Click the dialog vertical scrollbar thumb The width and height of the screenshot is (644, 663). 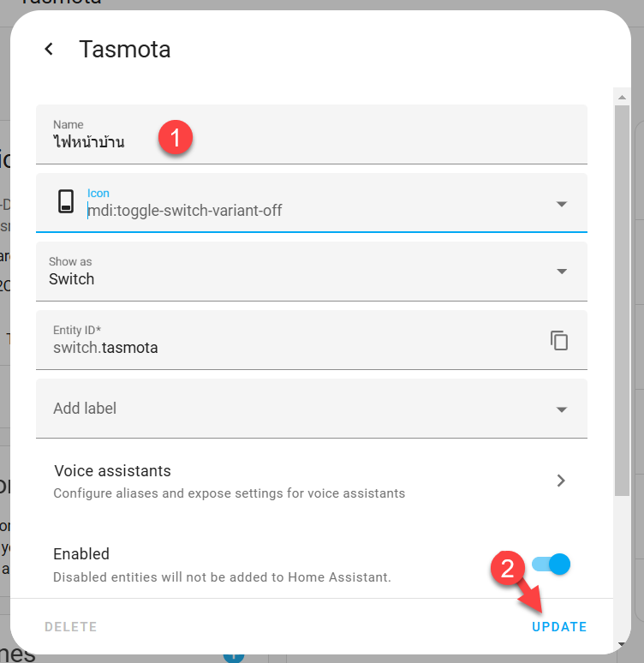(x=622, y=300)
